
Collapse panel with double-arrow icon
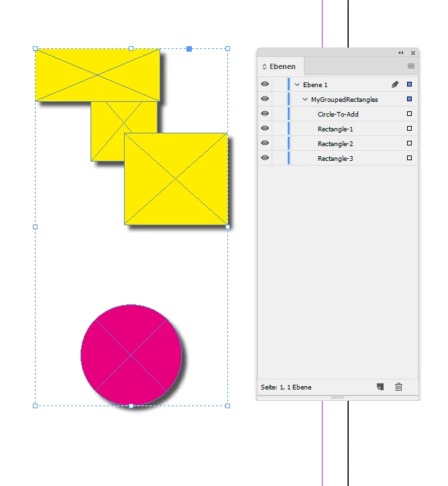click(400, 53)
